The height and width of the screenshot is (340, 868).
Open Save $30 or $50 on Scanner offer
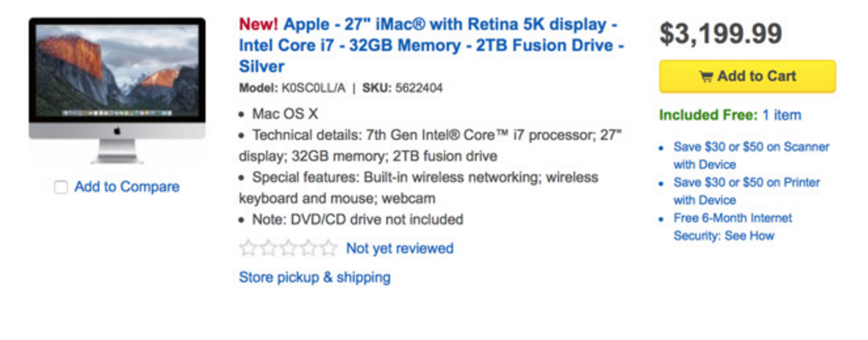pos(751,156)
